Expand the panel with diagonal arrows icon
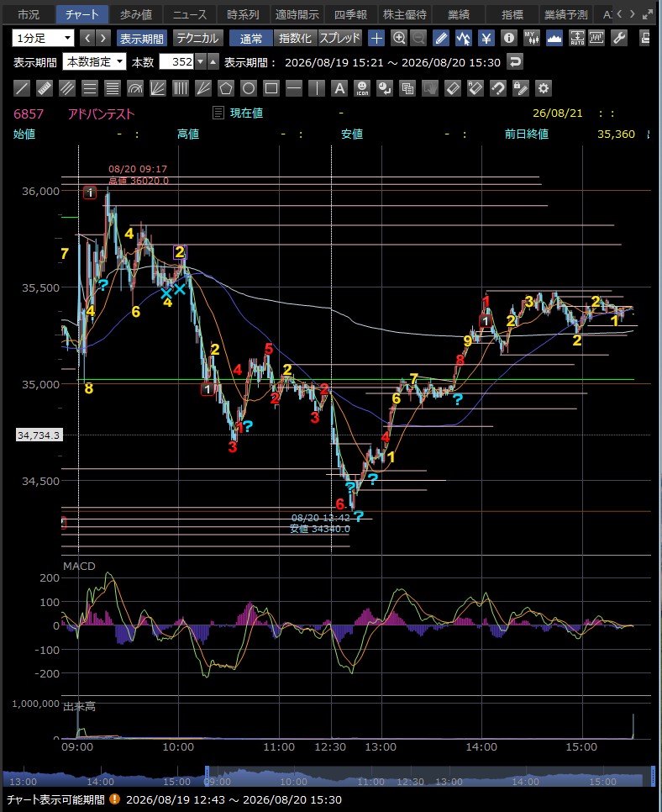The image size is (662, 812). pos(648,14)
